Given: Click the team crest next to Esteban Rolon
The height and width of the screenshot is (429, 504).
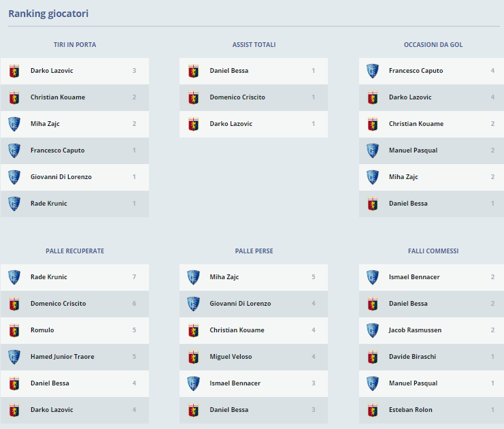Looking at the screenshot, I should click(x=372, y=410).
